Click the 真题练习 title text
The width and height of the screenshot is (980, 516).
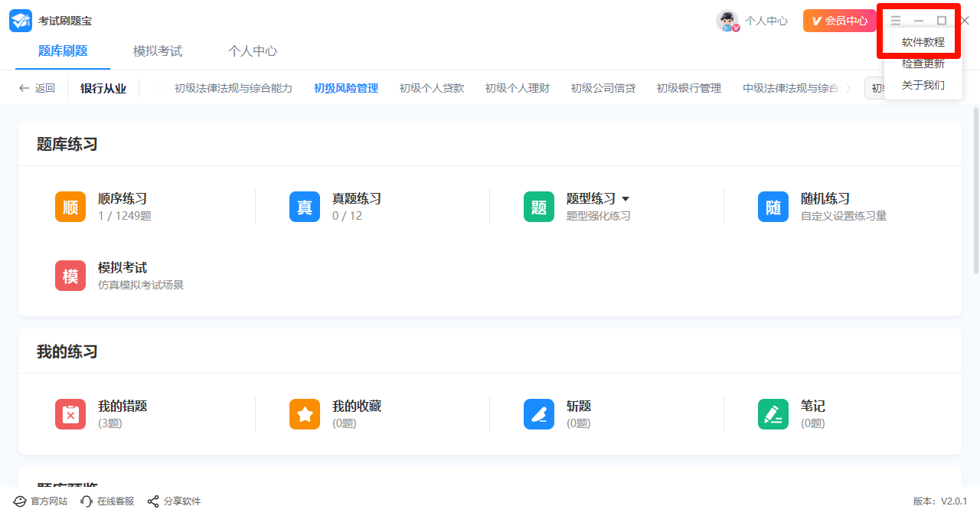pos(357,199)
